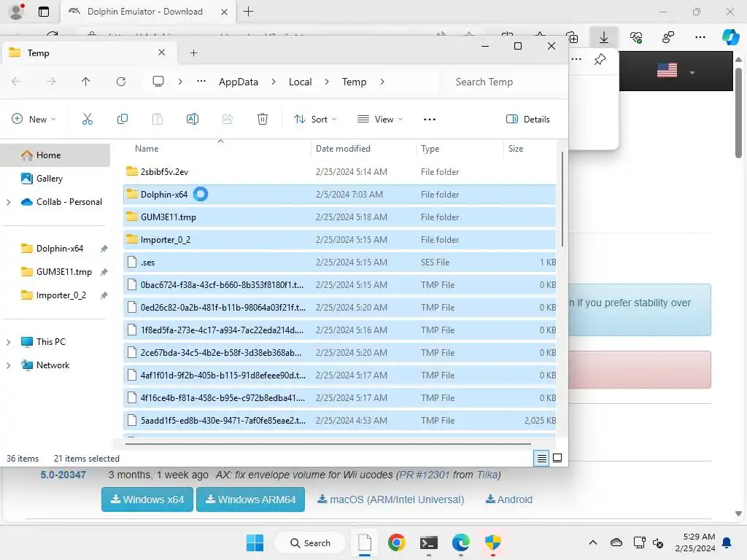Viewport: 747px width, 560px height.
Task: Click the Rename icon in Explorer toolbar
Action: (193, 119)
